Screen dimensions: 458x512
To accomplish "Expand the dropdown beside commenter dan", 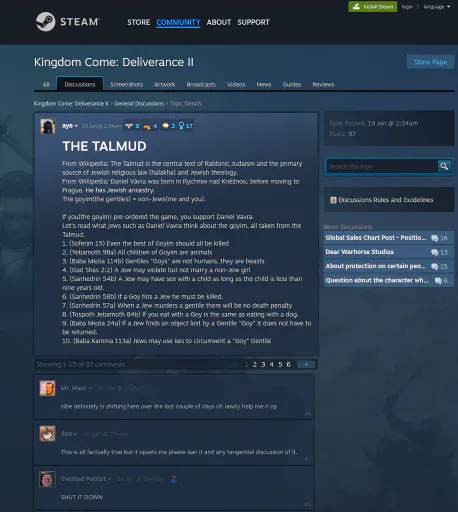I will point(75,434).
